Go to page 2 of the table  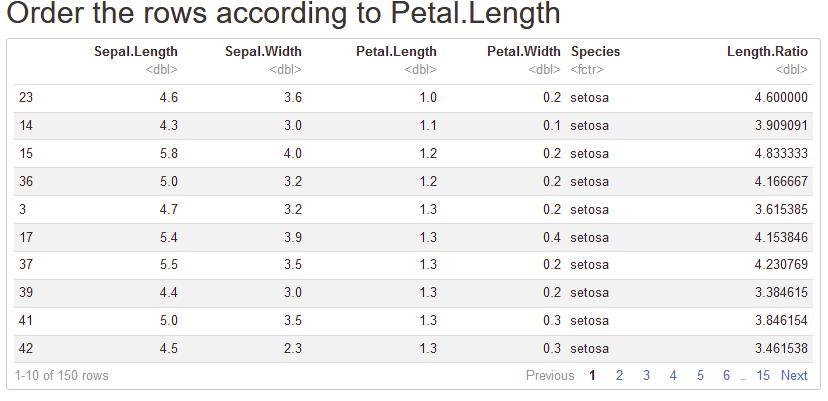[619, 376]
